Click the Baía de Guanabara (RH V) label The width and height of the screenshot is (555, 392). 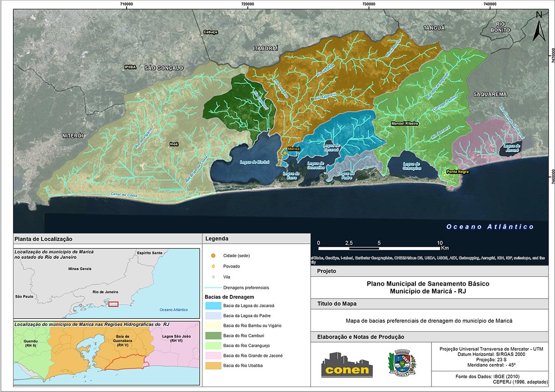pos(123,341)
